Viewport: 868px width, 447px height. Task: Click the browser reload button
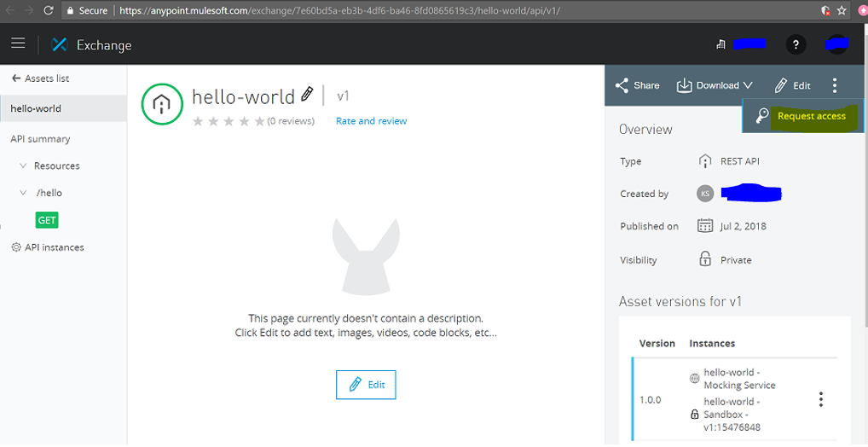point(48,10)
